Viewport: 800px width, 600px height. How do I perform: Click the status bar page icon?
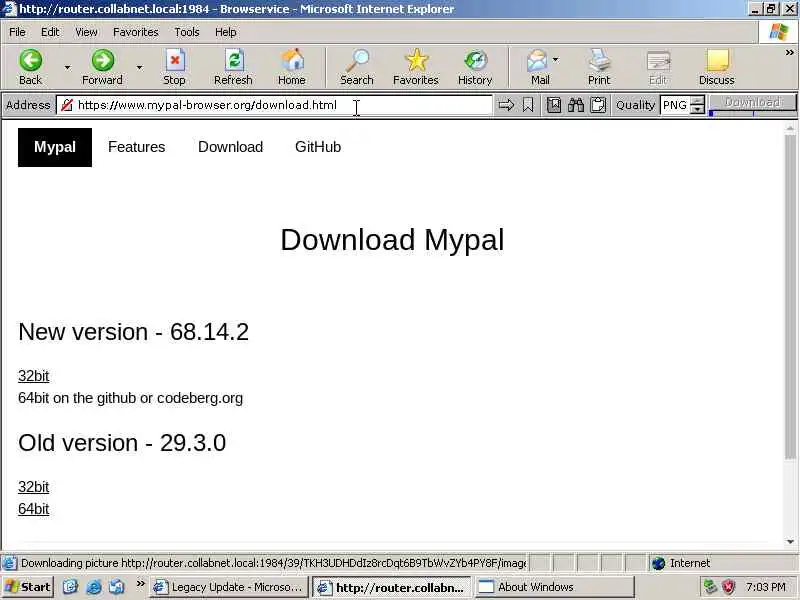coord(9,563)
